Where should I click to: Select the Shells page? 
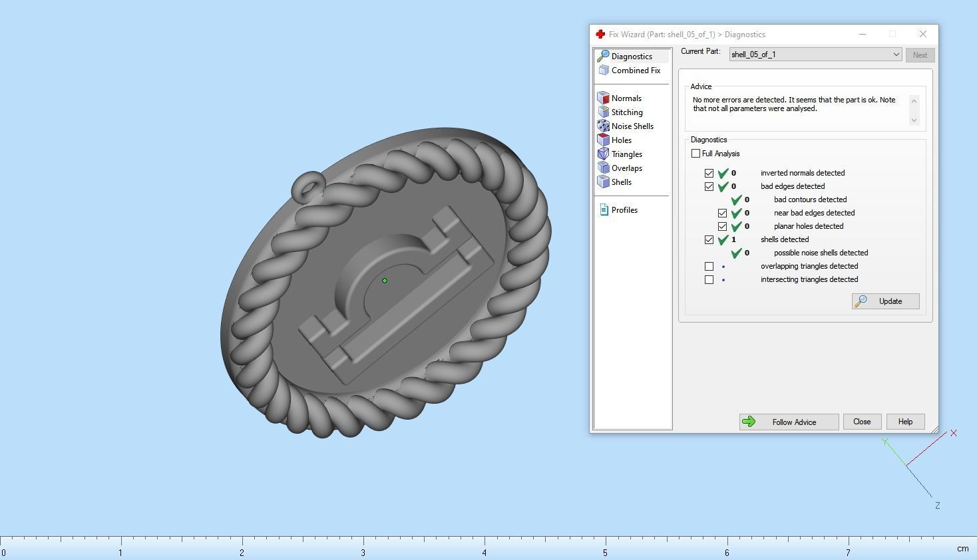(622, 182)
